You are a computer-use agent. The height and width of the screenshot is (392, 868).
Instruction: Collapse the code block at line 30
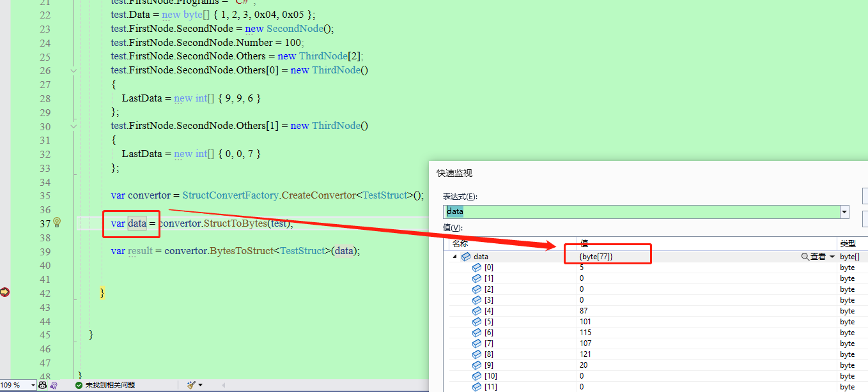(x=74, y=126)
